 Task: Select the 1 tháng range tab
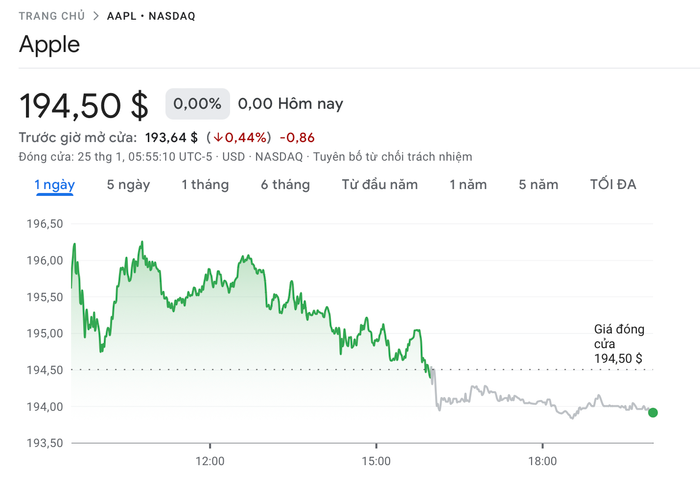point(205,184)
